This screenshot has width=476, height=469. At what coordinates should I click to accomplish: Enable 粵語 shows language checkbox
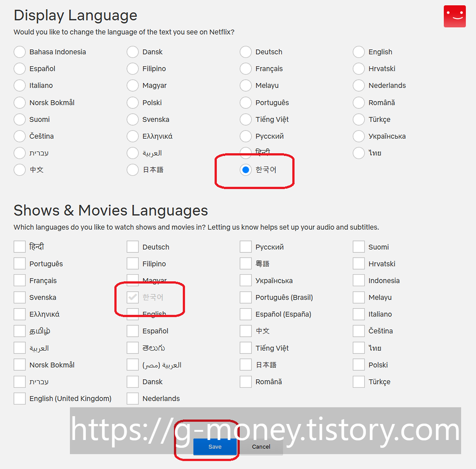tap(246, 263)
